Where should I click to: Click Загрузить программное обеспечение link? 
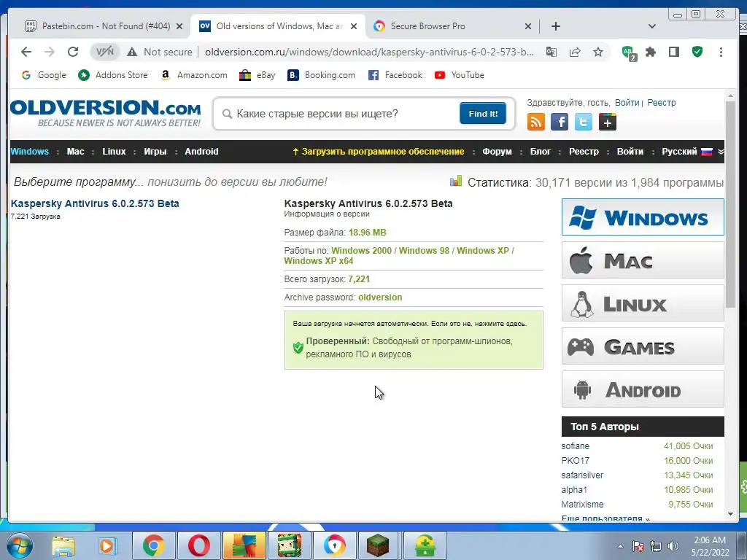(x=379, y=152)
